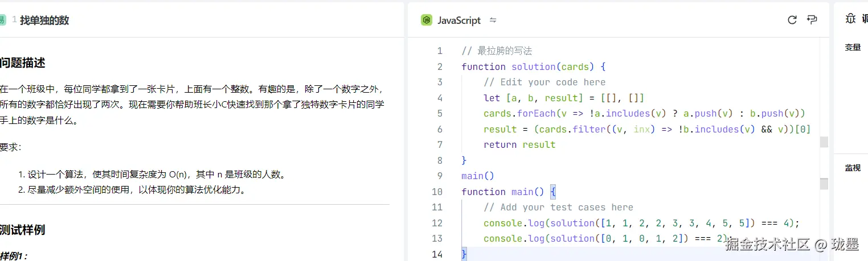Screen dimensions: 868x261
Task: Click the 测试样例 heading
Action: point(23,230)
